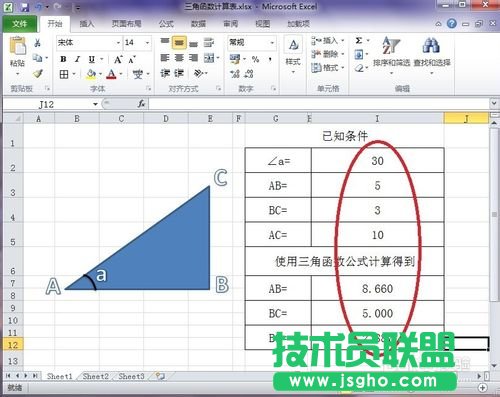Image resolution: width=500 pixels, height=397 pixels.
Task: Click the phonetic guide (文) icon
Action: (x=137, y=74)
